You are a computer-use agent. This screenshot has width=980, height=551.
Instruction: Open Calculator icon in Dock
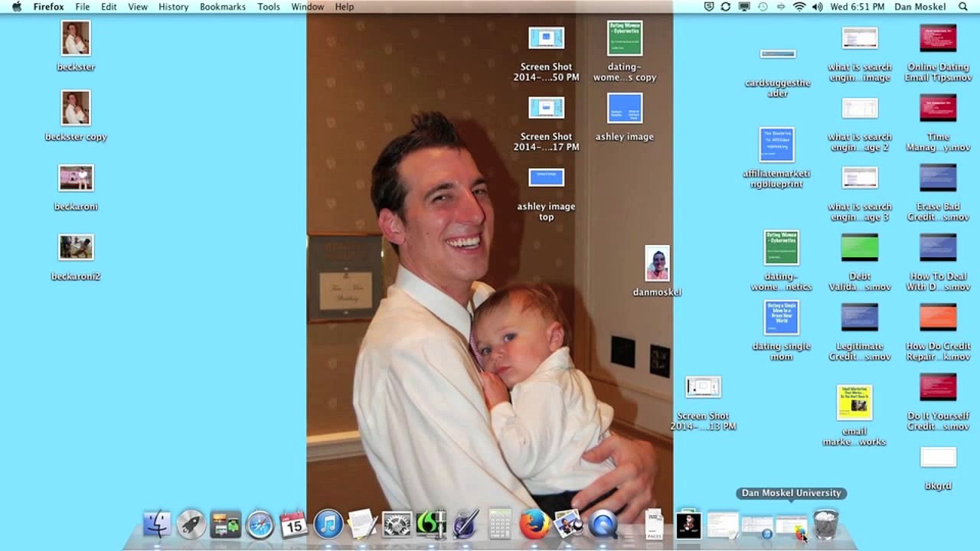(x=500, y=524)
